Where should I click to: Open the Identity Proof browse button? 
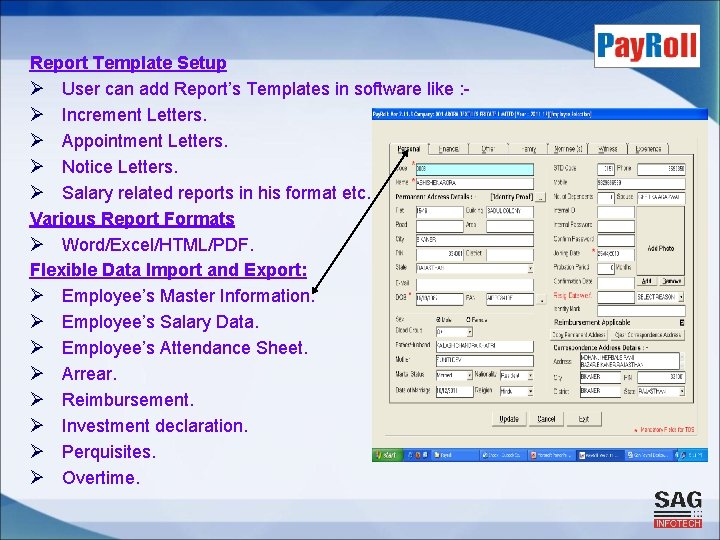pos(540,197)
